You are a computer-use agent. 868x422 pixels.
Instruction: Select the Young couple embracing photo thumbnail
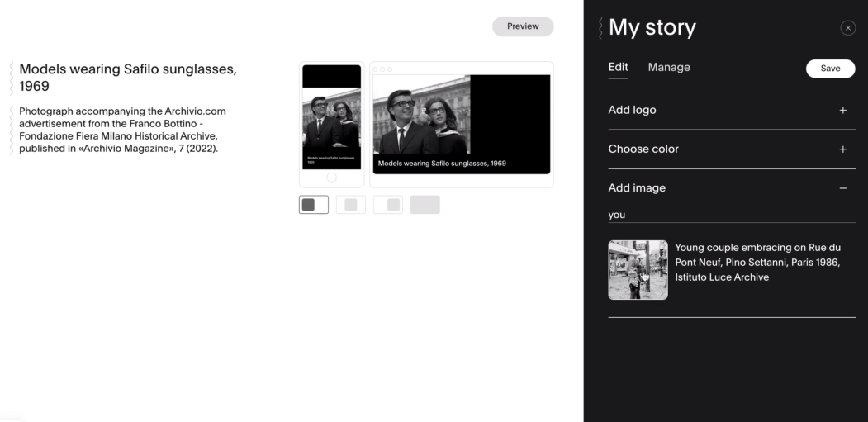click(638, 270)
